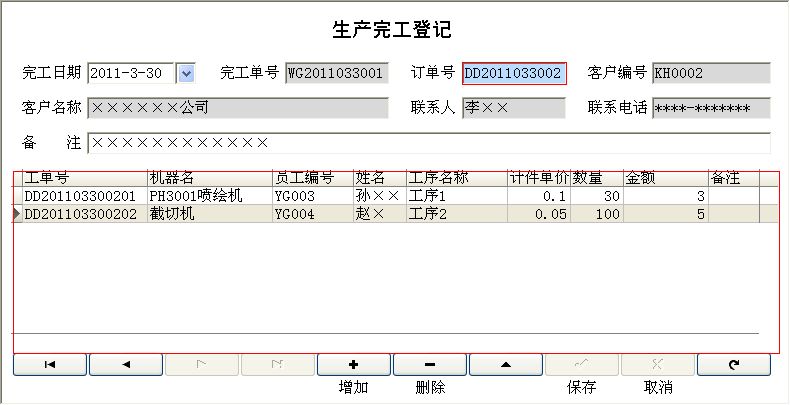Click the greyed next record button
The width and height of the screenshot is (790, 405).
point(202,365)
